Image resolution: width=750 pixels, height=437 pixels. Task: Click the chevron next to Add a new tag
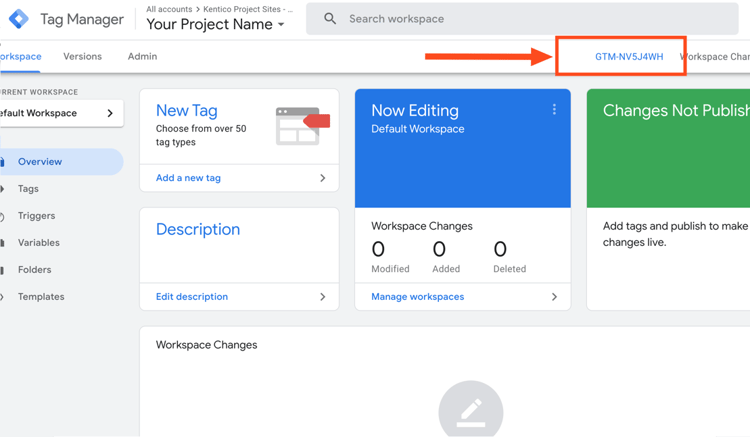click(322, 178)
